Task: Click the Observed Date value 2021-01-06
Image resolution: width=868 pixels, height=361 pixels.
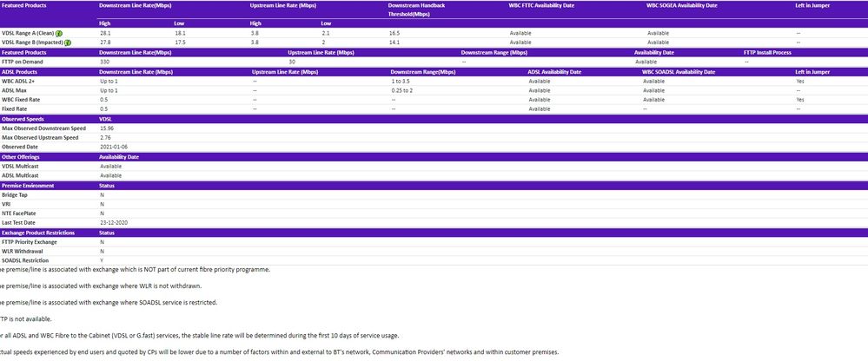Action: [x=113, y=147]
